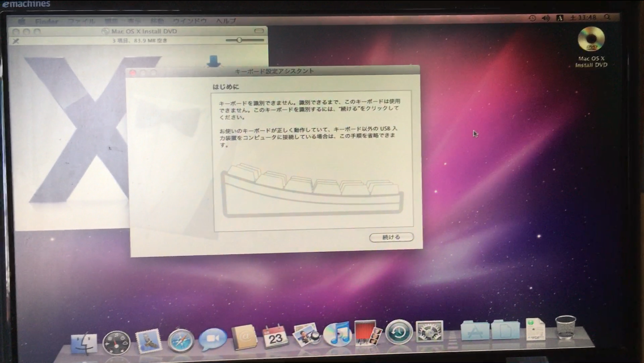
Task: Open Applications folder stack in Dock
Action: (x=475, y=330)
